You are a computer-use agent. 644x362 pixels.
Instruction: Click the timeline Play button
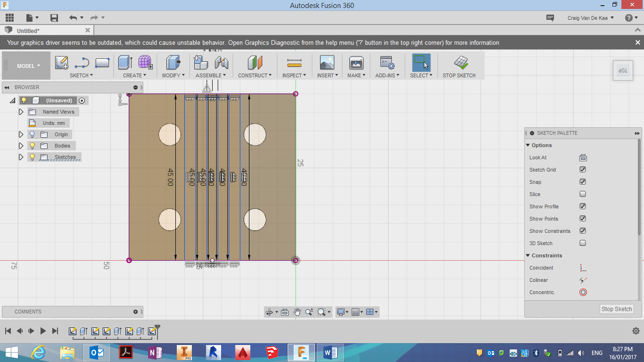coord(43,331)
